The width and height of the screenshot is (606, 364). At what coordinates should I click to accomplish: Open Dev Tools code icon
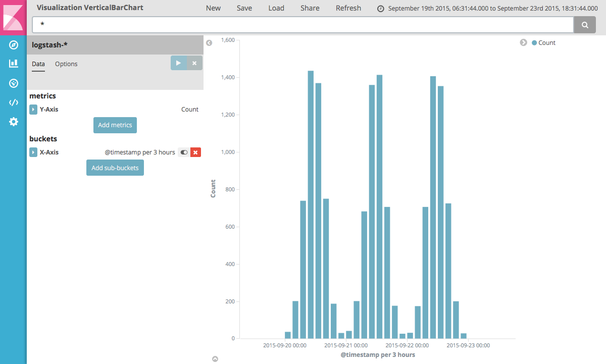[x=14, y=102]
